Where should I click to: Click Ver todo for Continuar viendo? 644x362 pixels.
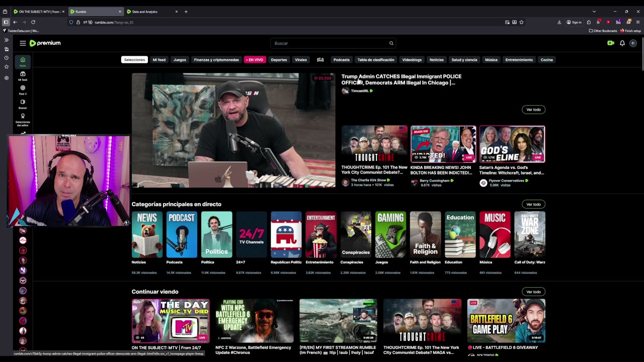point(533,292)
